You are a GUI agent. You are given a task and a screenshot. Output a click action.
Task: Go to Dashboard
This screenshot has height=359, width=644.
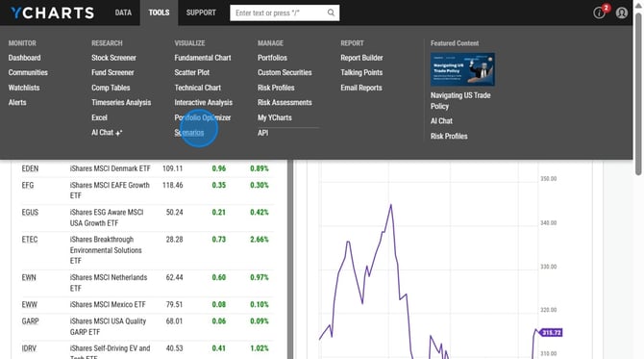pyautogui.click(x=24, y=58)
